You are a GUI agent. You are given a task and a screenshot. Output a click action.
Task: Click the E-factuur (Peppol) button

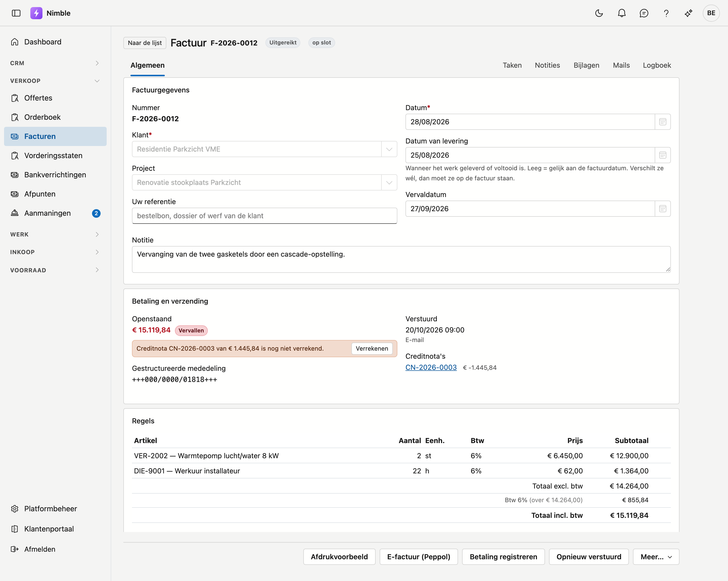point(418,557)
